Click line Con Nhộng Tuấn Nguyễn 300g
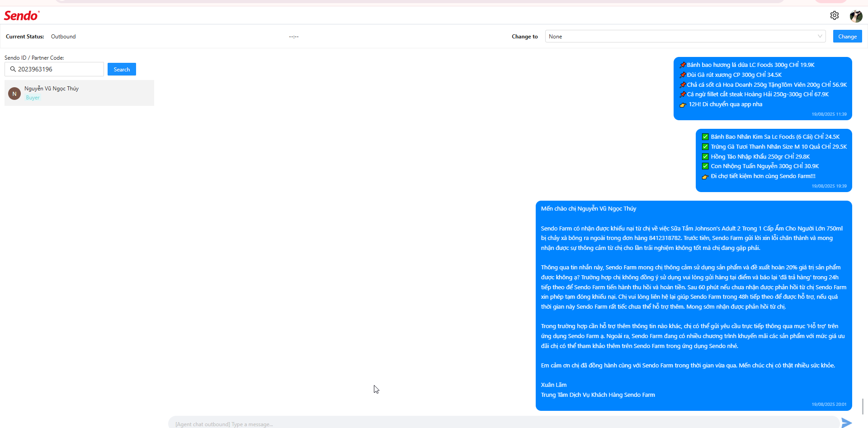 tap(760, 166)
